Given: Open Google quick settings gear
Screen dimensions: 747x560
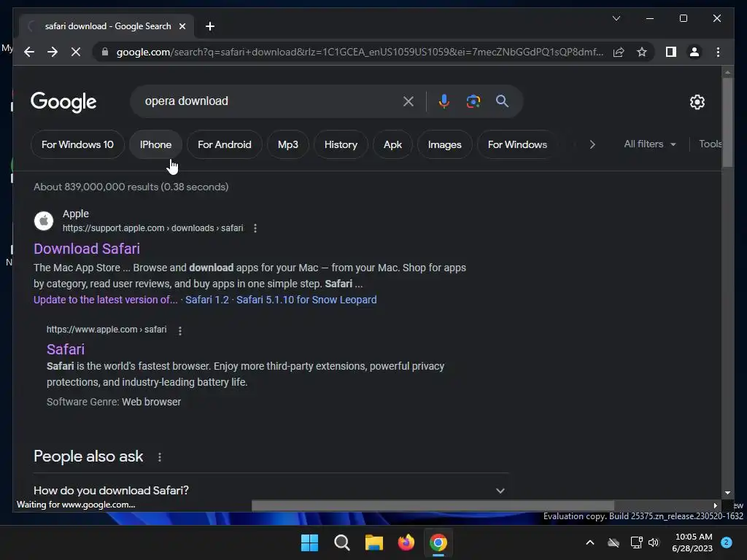Looking at the screenshot, I should (x=697, y=102).
